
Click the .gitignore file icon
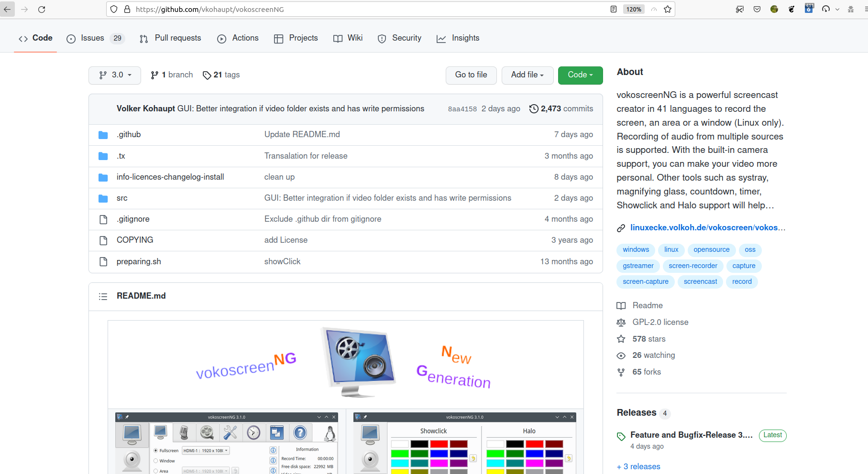click(103, 219)
